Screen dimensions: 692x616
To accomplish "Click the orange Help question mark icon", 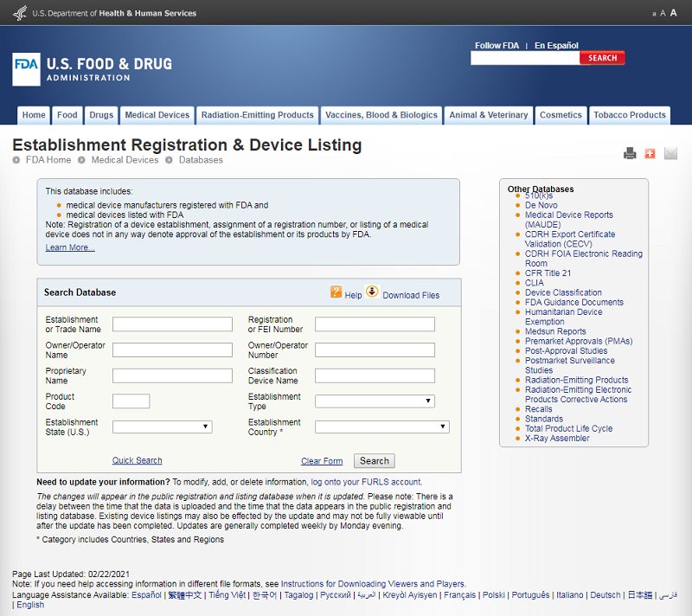I will [336, 292].
